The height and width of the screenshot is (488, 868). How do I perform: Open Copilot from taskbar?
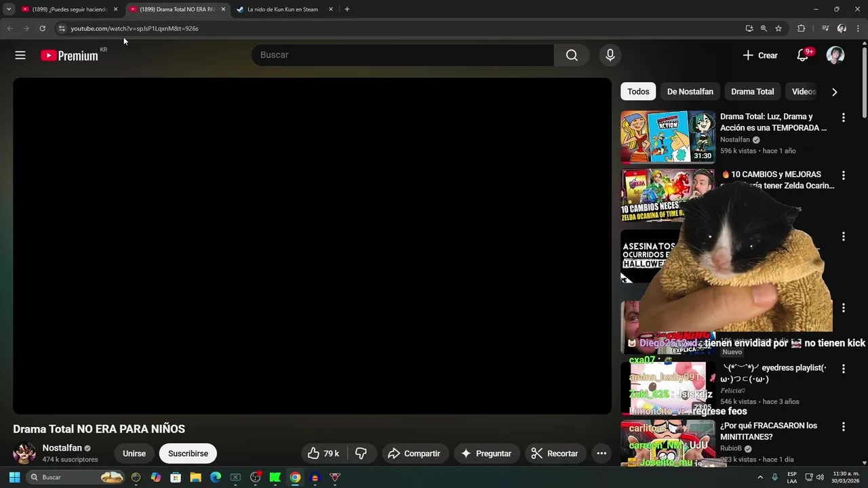(156, 477)
